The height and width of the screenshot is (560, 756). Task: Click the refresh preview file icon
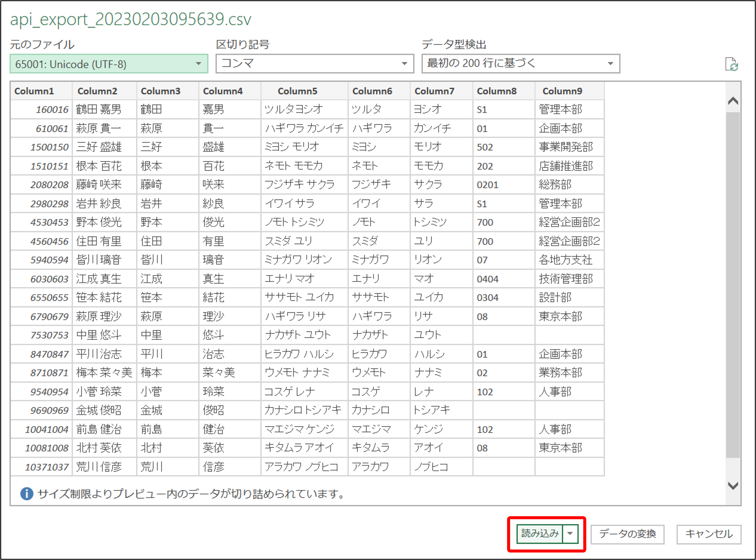point(731,64)
